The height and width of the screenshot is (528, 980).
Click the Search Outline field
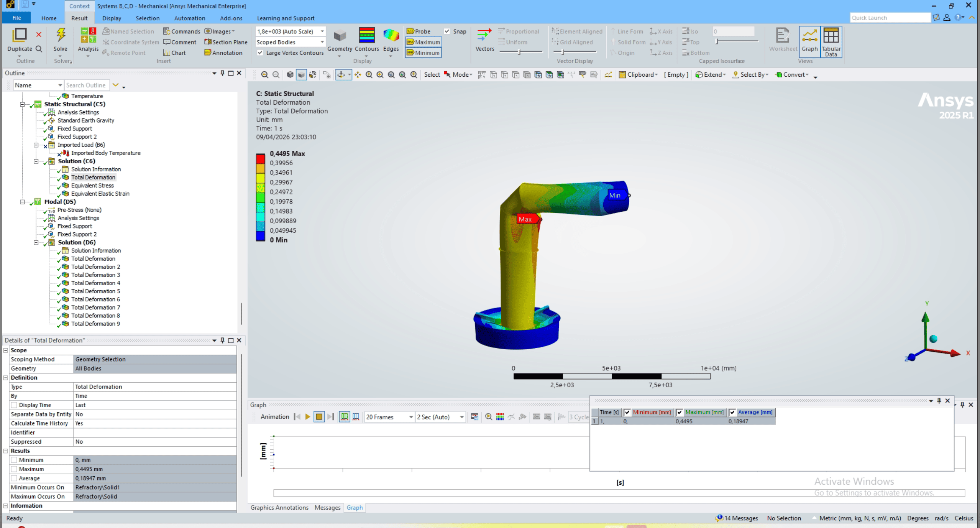(x=87, y=85)
